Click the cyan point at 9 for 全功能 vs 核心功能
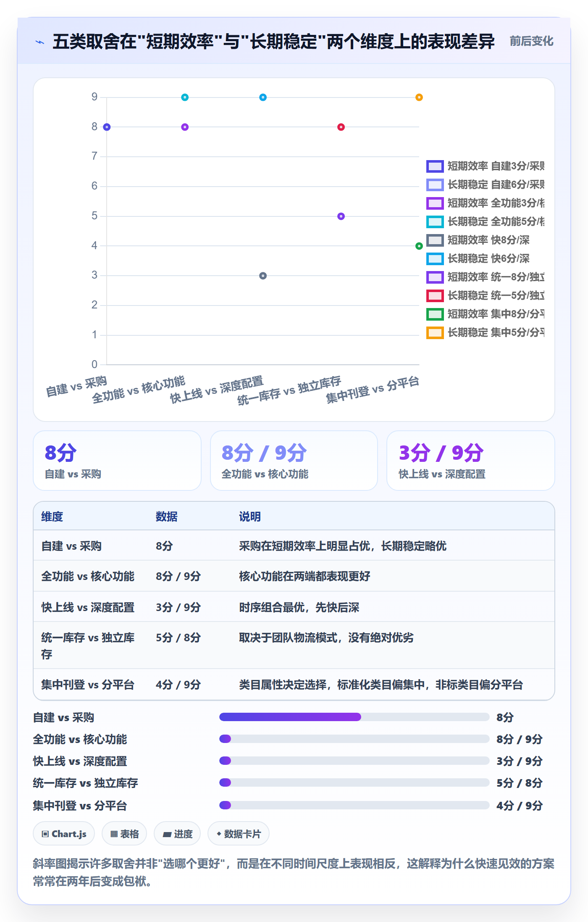The image size is (588, 922). pyautogui.click(x=185, y=97)
